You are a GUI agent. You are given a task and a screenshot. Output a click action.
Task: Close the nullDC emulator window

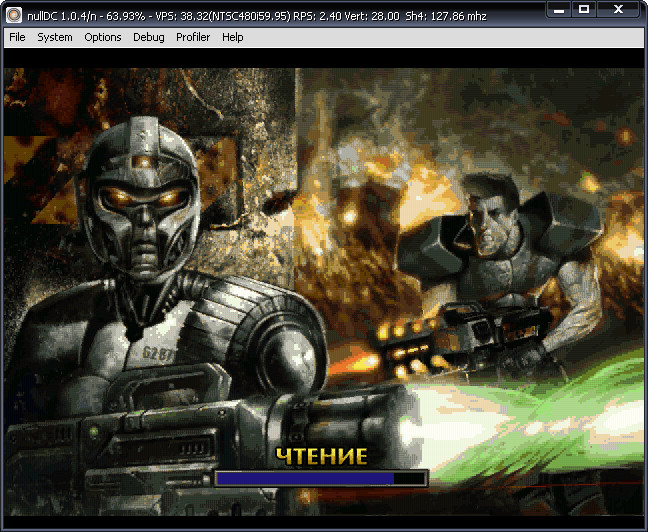tap(618, 10)
